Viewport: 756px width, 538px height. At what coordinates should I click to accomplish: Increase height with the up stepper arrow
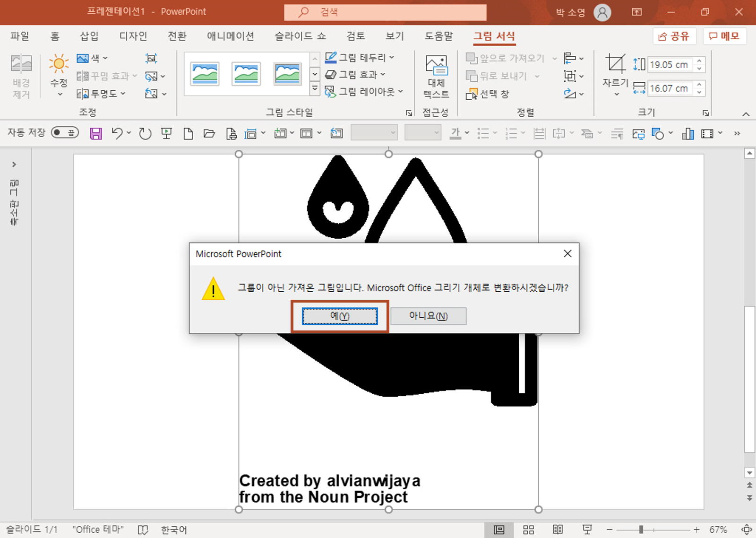pos(699,61)
